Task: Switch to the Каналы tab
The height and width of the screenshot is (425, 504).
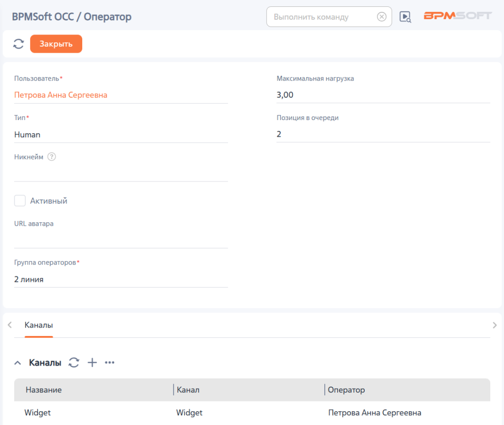Action: click(x=38, y=325)
